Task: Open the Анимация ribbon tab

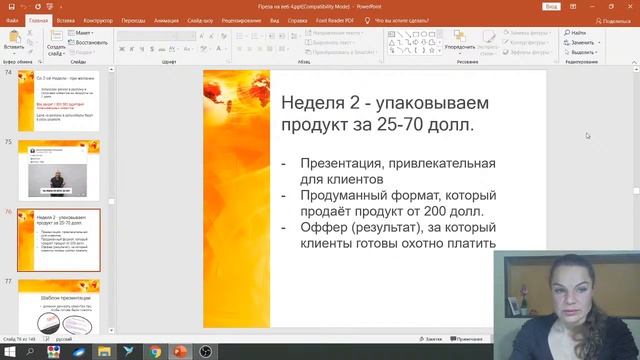Action: pos(166,20)
